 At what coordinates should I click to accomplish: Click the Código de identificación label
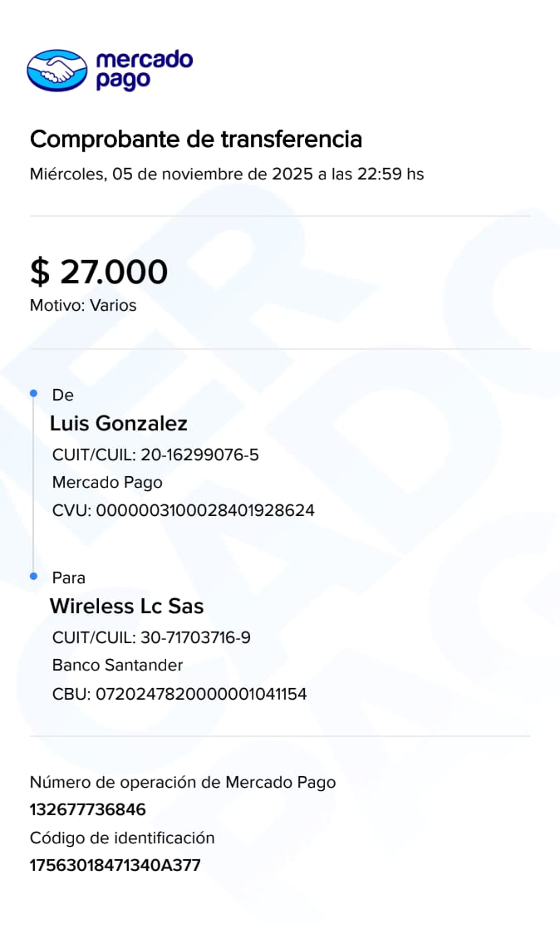(x=122, y=838)
